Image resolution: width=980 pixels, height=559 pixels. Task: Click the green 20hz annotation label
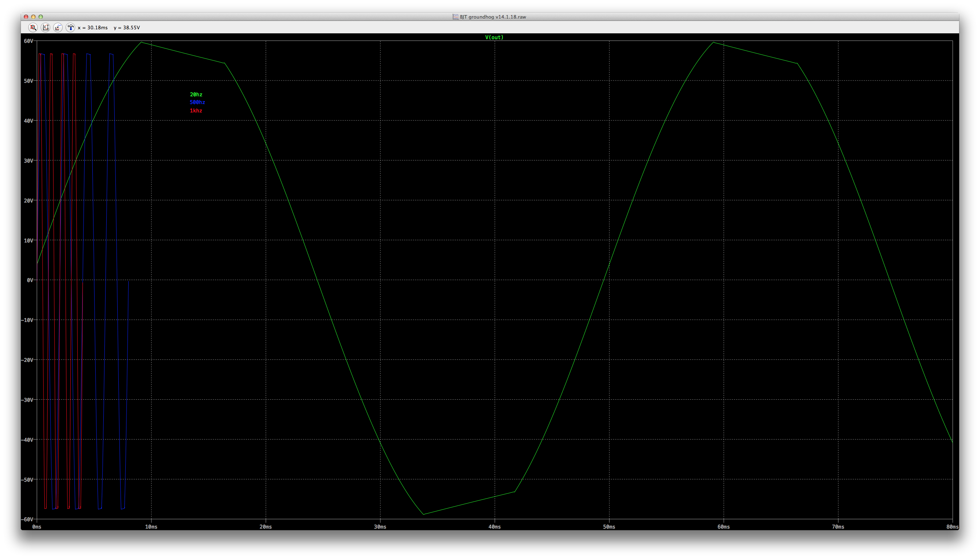(x=196, y=95)
